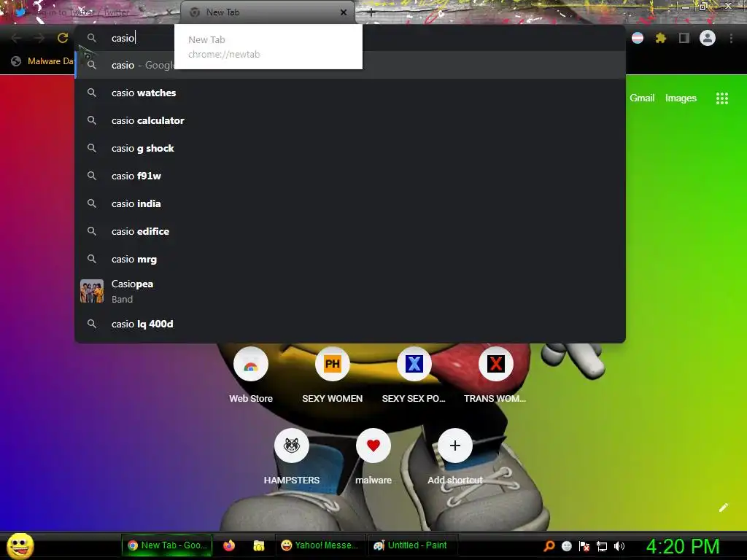
Task: Click the round face tray icon
Action: (x=566, y=546)
